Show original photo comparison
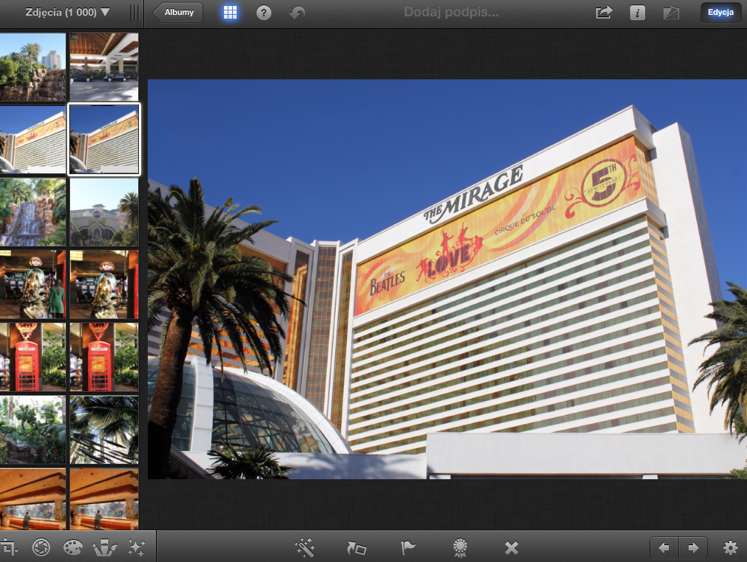Screen dimensions: 747x562 (x=671, y=13)
